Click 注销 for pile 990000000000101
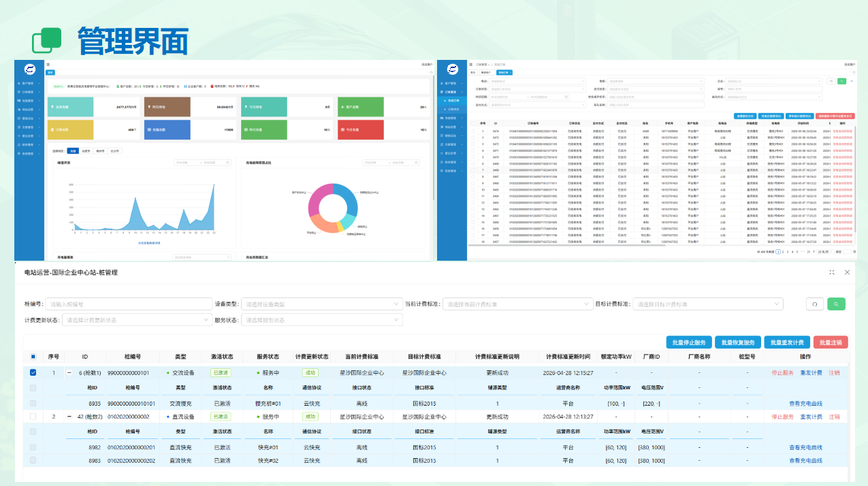The height and width of the screenshot is (486, 868). tap(834, 373)
